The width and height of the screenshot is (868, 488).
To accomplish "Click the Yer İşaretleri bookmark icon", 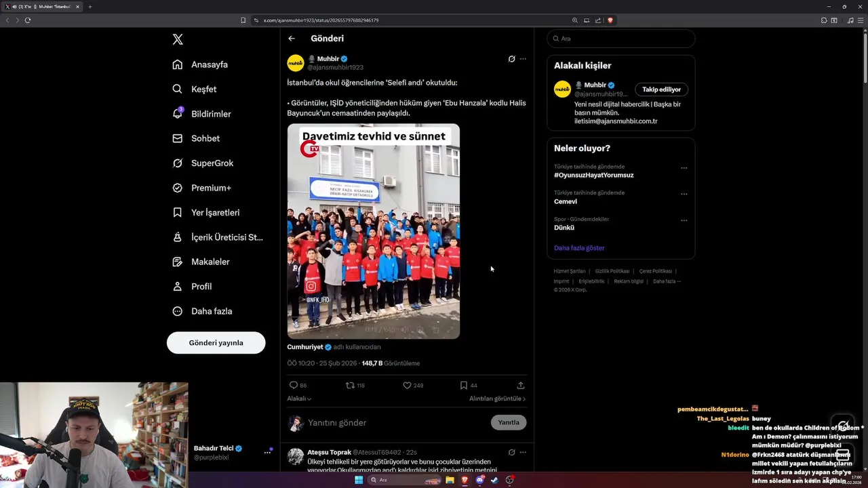I will tap(178, 212).
